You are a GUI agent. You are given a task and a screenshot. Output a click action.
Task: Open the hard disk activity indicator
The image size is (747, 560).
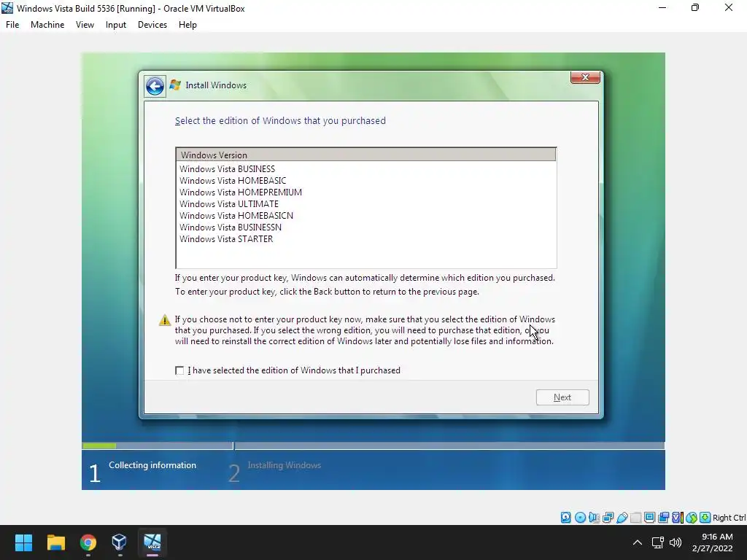pyautogui.click(x=566, y=518)
